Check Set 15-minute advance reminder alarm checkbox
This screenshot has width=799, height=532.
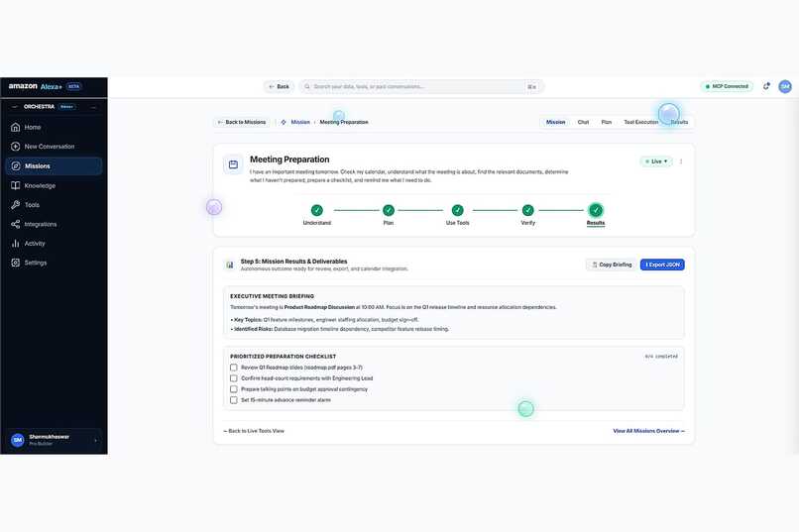234,400
